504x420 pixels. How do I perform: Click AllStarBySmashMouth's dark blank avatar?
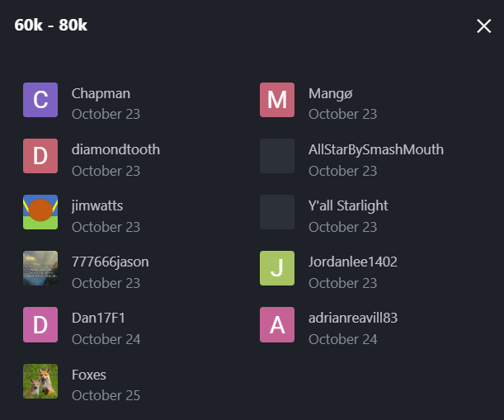tap(277, 156)
